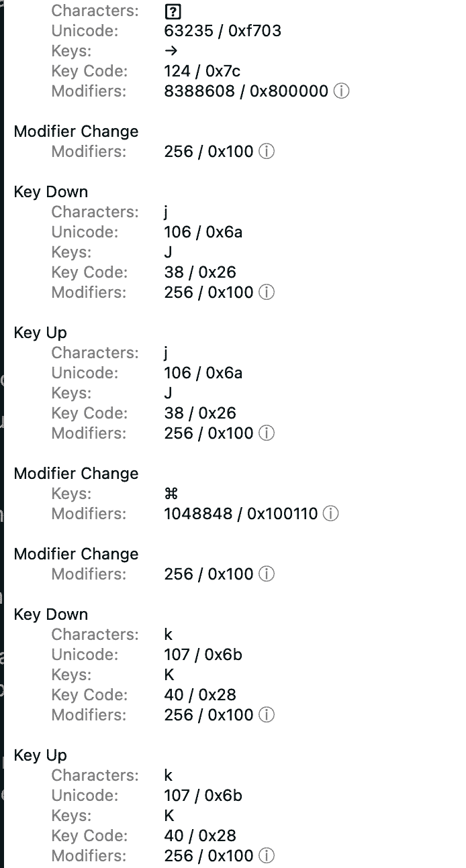
Task: Select the Key Down j heading
Action: click(50, 192)
